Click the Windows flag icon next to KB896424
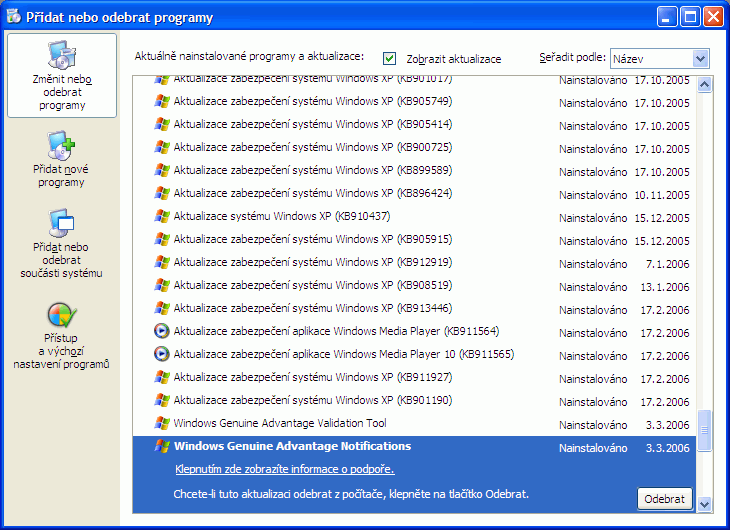 [162, 193]
